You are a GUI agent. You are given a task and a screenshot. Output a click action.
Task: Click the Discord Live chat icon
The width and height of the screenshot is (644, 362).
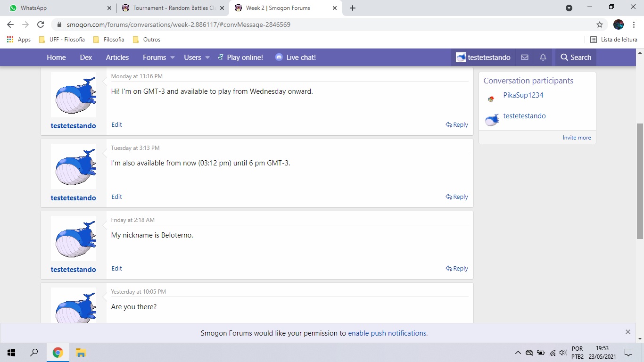[x=279, y=58]
